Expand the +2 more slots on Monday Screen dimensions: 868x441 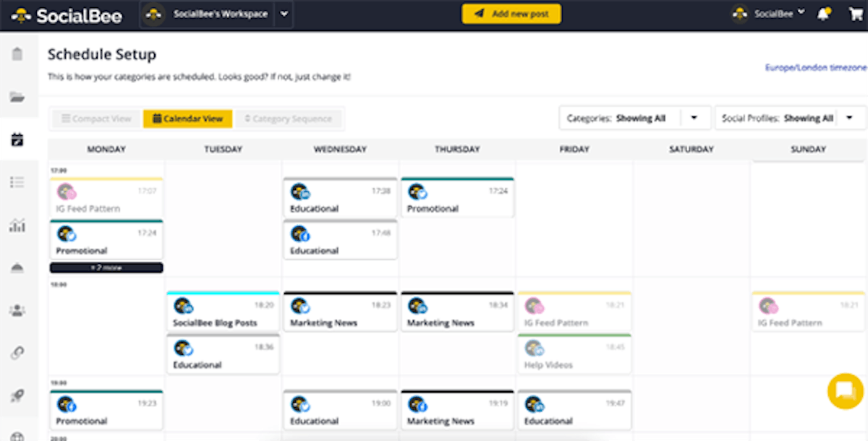pyautogui.click(x=106, y=267)
